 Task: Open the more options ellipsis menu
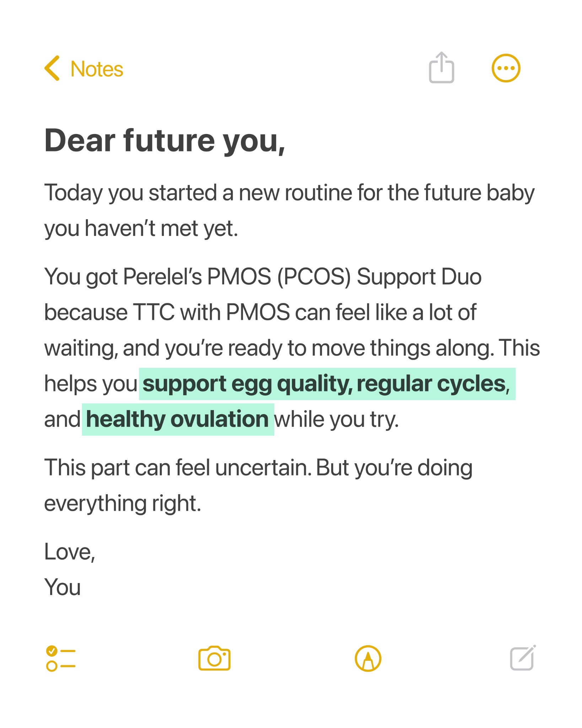tap(506, 68)
